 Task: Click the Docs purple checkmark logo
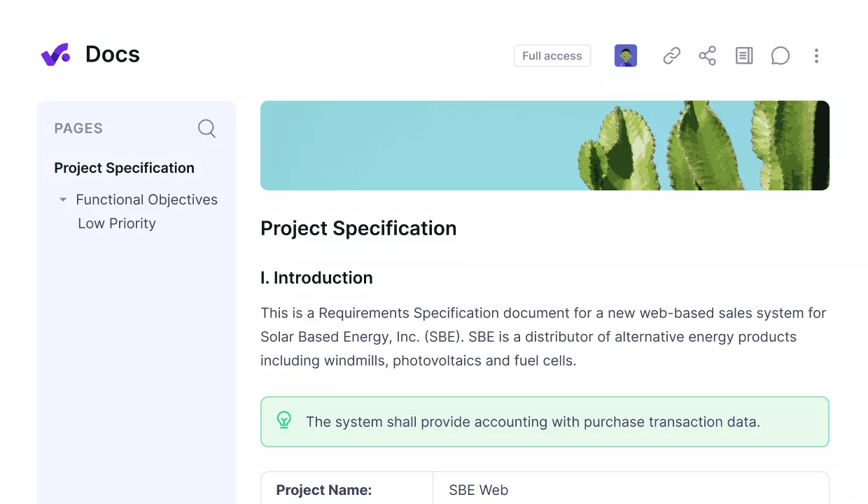tap(55, 54)
